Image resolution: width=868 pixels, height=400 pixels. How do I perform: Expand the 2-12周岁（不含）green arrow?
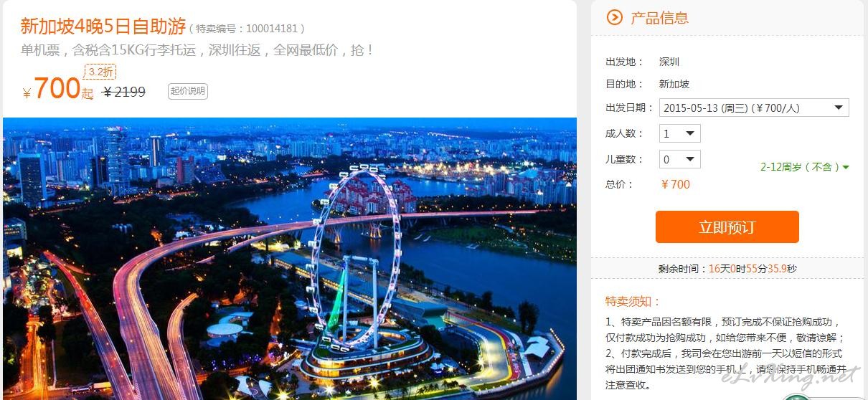point(846,167)
